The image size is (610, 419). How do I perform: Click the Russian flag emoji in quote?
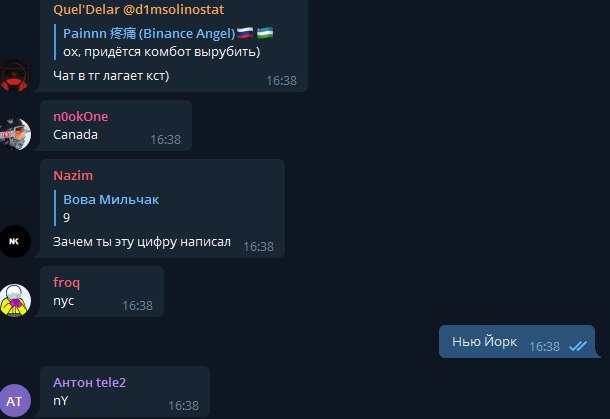click(x=245, y=33)
